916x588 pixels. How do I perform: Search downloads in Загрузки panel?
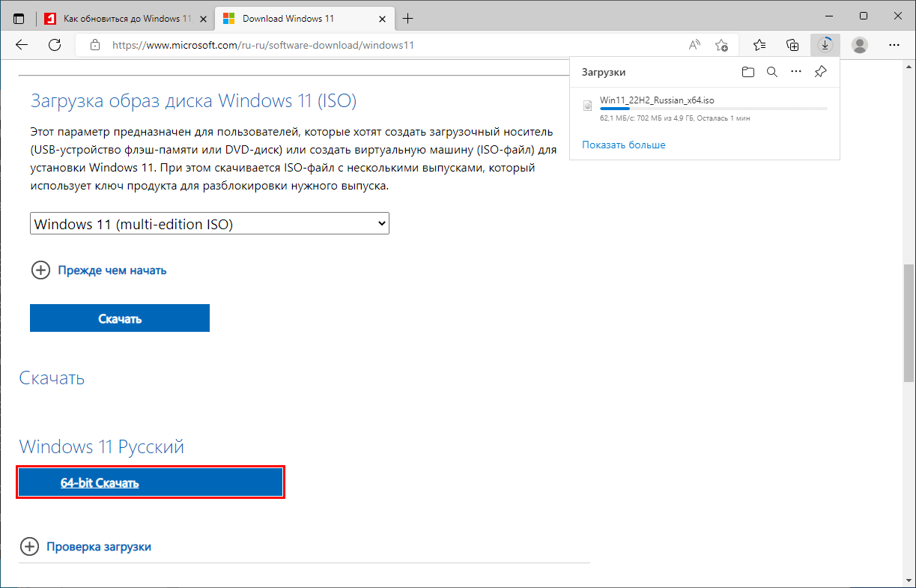[x=772, y=72]
